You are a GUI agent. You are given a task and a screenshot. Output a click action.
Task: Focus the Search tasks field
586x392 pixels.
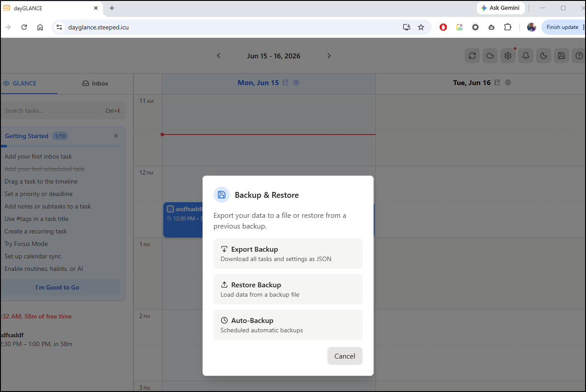tap(62, 110)
